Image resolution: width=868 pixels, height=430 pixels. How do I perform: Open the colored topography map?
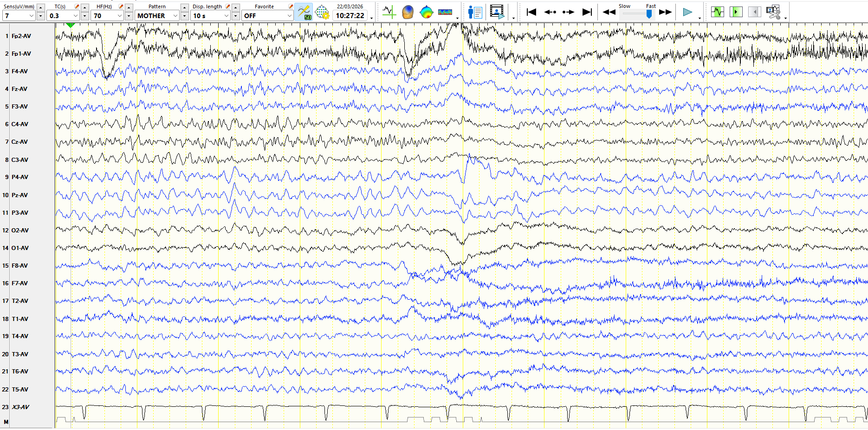pos(426,12)
